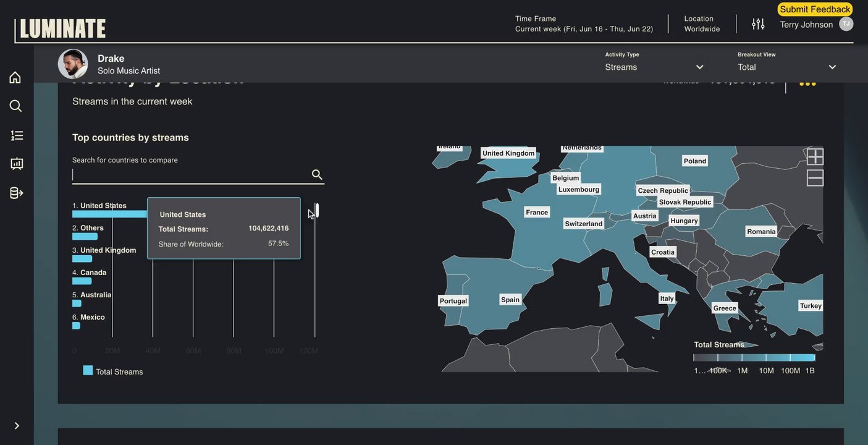868x445 pixels.
Task: Click the Portugal label on the map
Action: coord(453,301)
